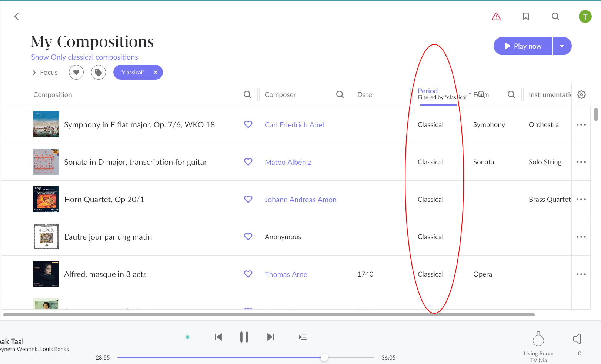Open the play queue icon
This screenshot has width=601, height=364.
(303, 337)
